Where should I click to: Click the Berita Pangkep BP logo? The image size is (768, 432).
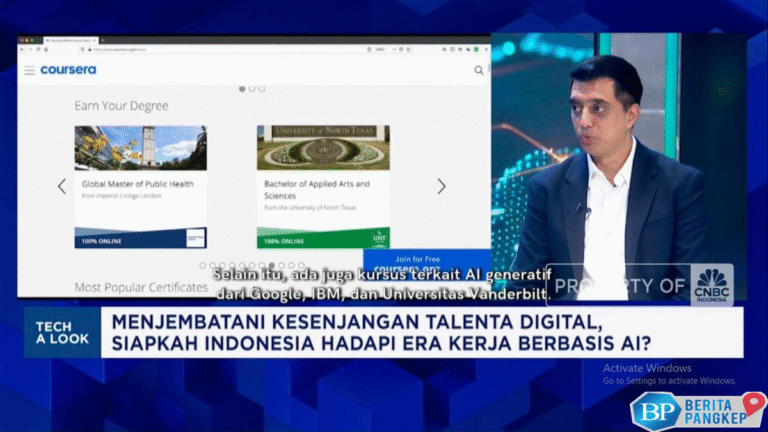tap(656, 411)
